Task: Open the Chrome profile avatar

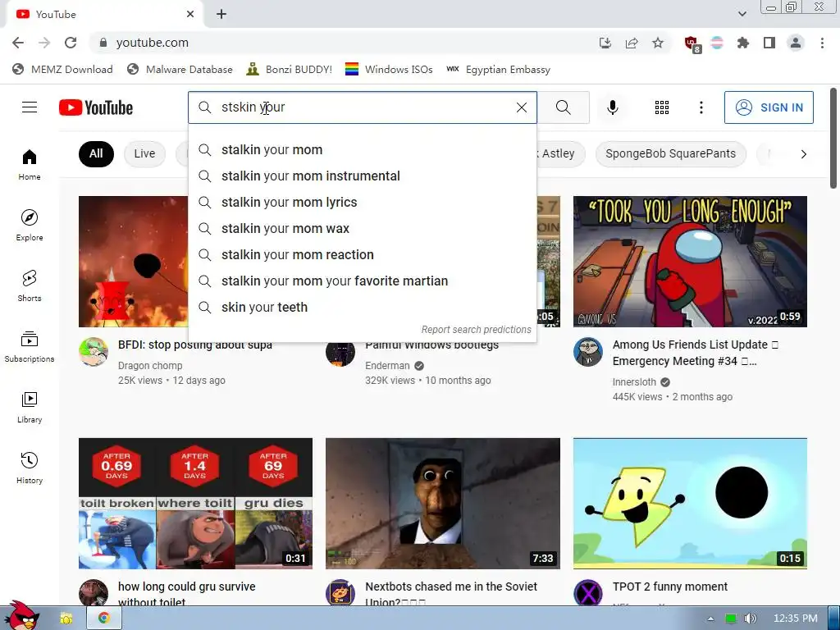Action: pos(796,43)
